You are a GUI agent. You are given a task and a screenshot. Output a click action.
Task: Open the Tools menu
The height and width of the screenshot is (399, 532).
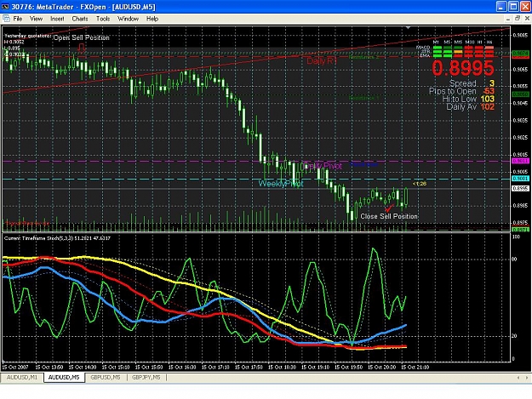[103, 19]
